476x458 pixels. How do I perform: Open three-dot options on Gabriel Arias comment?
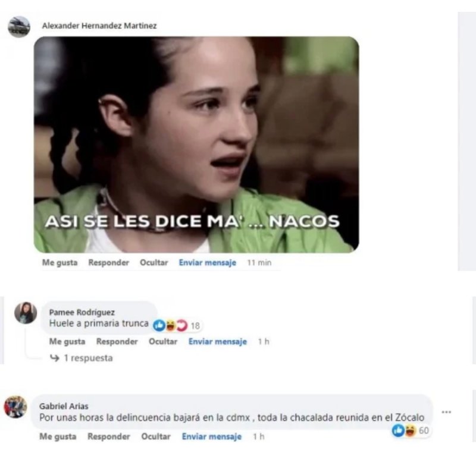(x=446, y=412)
